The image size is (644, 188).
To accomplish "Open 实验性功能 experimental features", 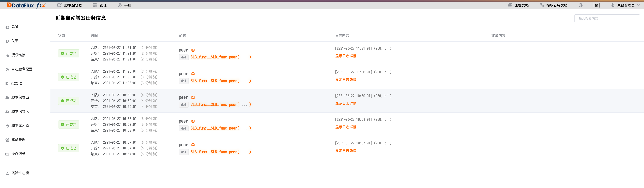I will click(x=20, y=173).
